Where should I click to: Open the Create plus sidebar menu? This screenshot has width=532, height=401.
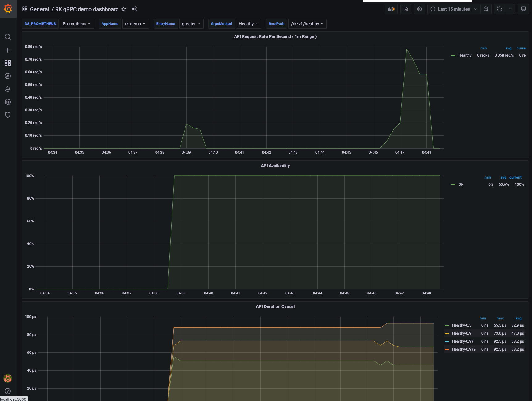(8, 50)
